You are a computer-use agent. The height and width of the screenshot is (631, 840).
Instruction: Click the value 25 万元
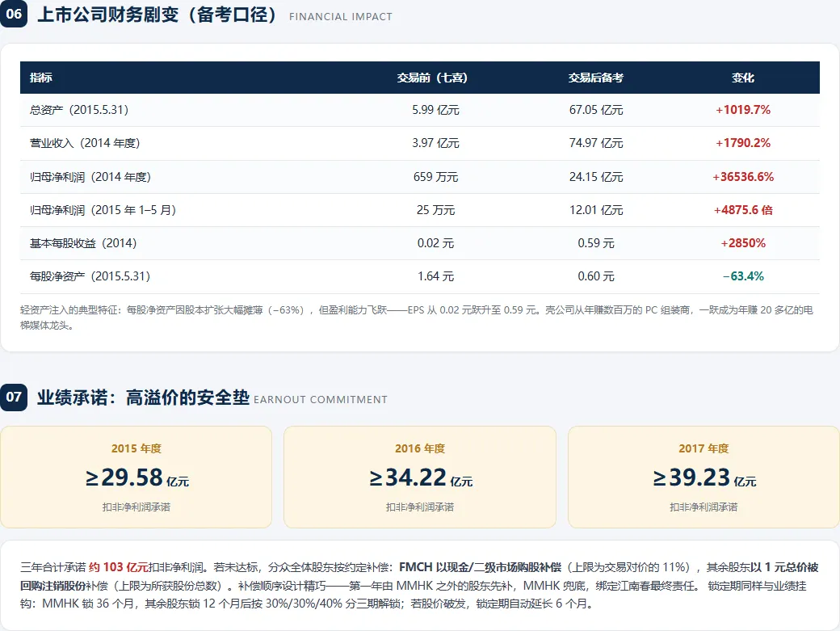pyautogui.click(x=435, y=210)
